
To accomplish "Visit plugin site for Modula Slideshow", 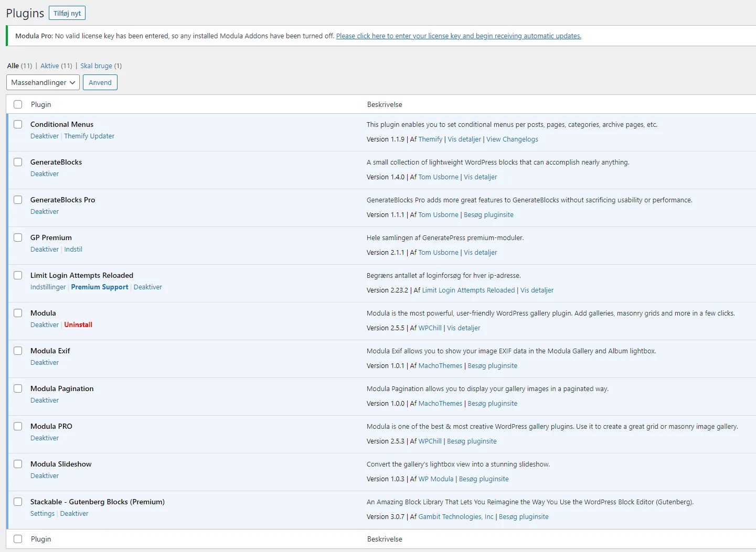I will pyautogui.click(x=484, y=479).
